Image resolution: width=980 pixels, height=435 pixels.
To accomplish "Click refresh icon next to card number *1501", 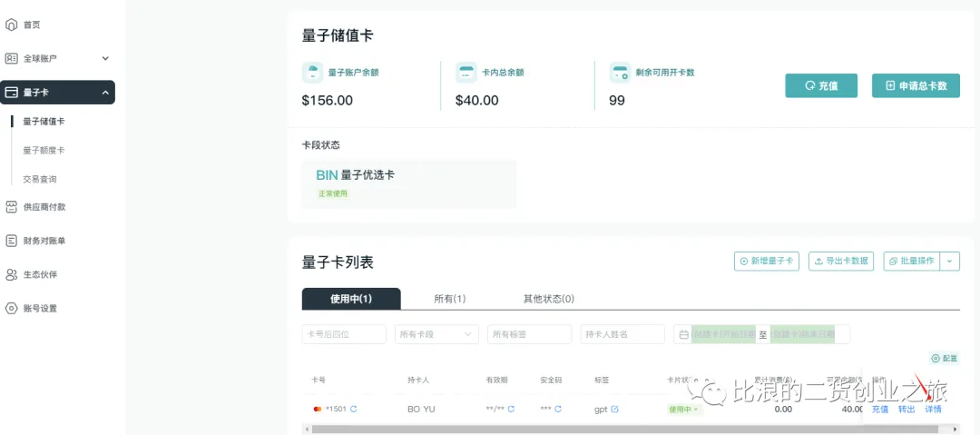I will 354,410.
